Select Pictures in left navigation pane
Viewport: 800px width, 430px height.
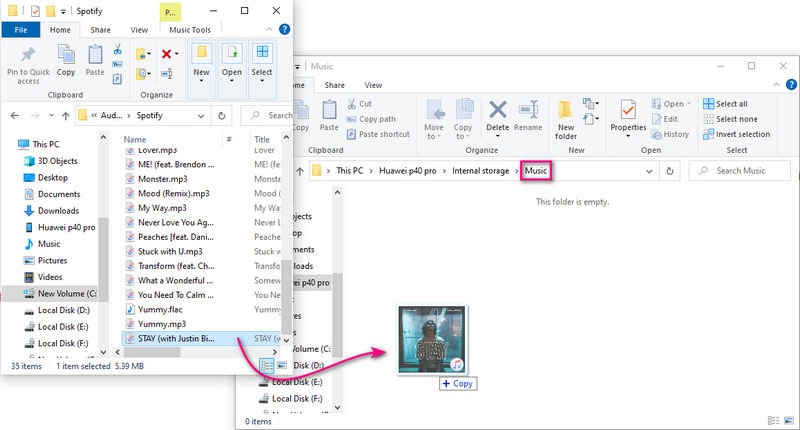[x=52, y=261]
